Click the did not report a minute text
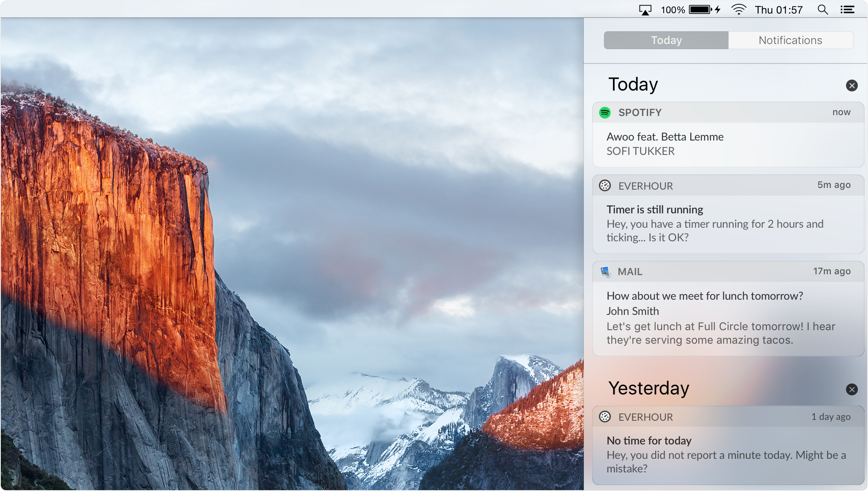The image size is (868, 491). pyautogui.click(x=726, y=462)
